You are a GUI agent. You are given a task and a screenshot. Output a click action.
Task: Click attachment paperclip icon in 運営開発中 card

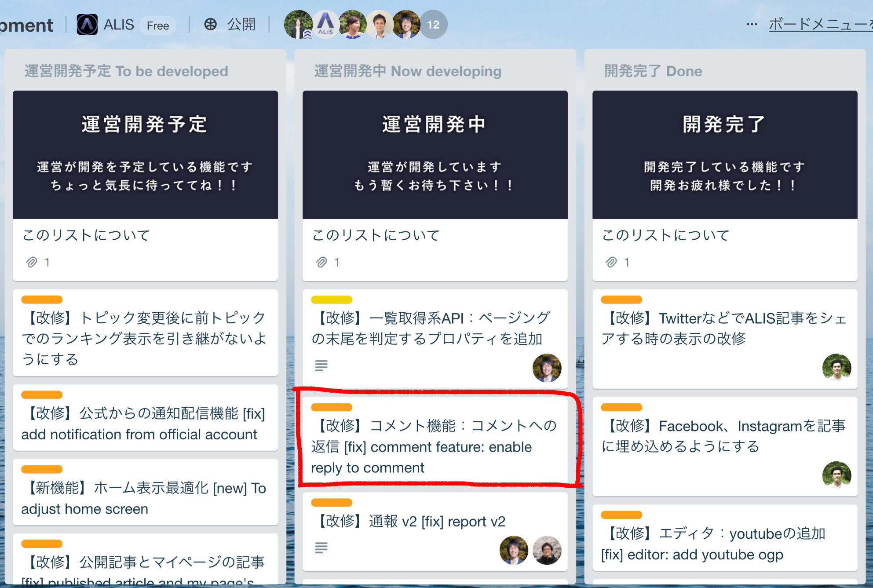(x=321, y=263)
